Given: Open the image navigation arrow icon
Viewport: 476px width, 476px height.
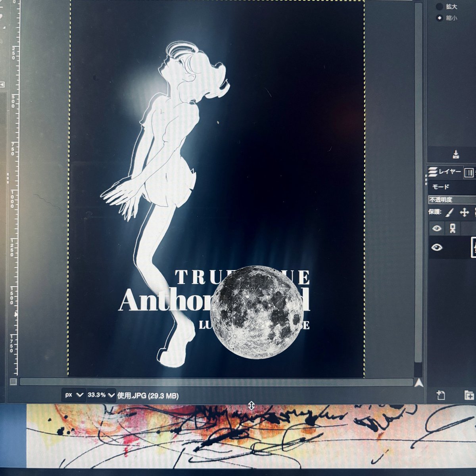Looking at the screenshot, I should (418, 383).
